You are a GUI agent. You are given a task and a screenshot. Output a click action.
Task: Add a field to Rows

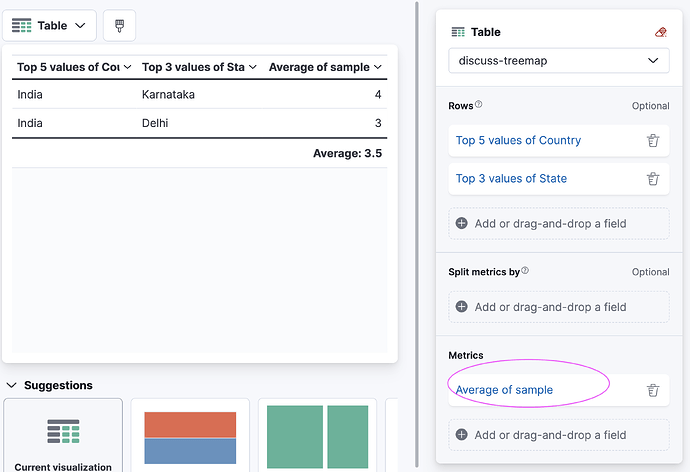(x=550, y=224)
